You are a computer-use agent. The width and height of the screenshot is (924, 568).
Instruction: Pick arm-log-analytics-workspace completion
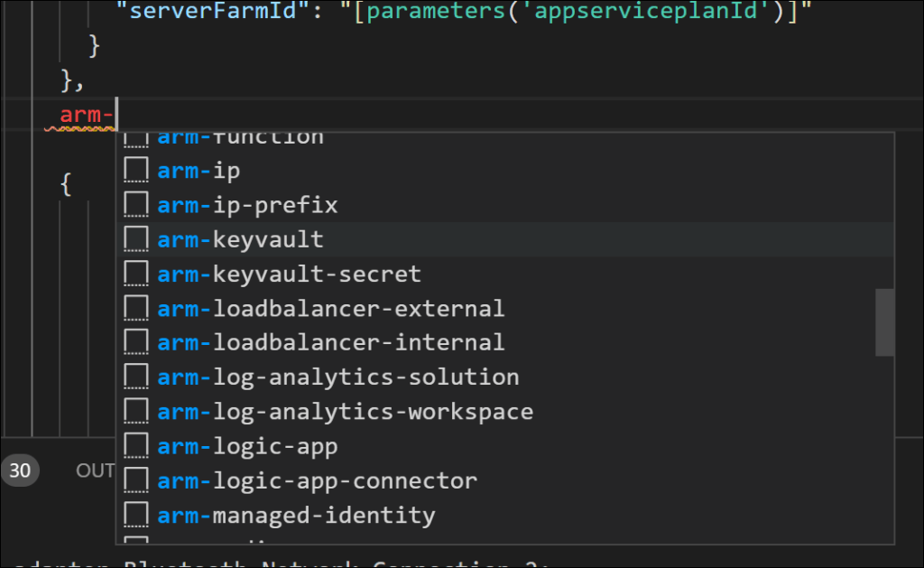click(345, 412)
